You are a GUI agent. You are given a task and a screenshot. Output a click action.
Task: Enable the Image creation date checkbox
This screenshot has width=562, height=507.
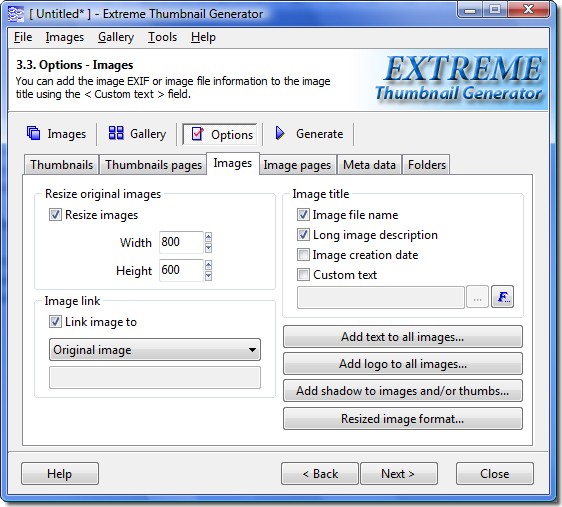click(x=303, y=255)
